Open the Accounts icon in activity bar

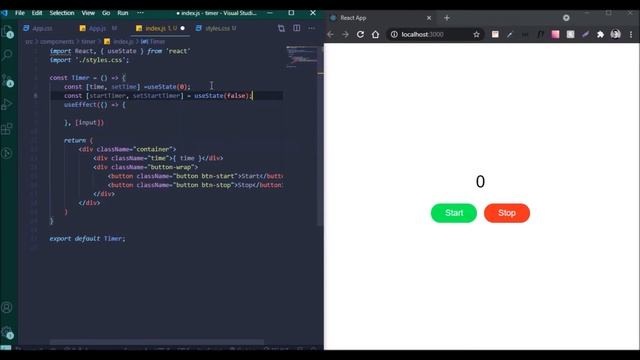click(7, 307)
